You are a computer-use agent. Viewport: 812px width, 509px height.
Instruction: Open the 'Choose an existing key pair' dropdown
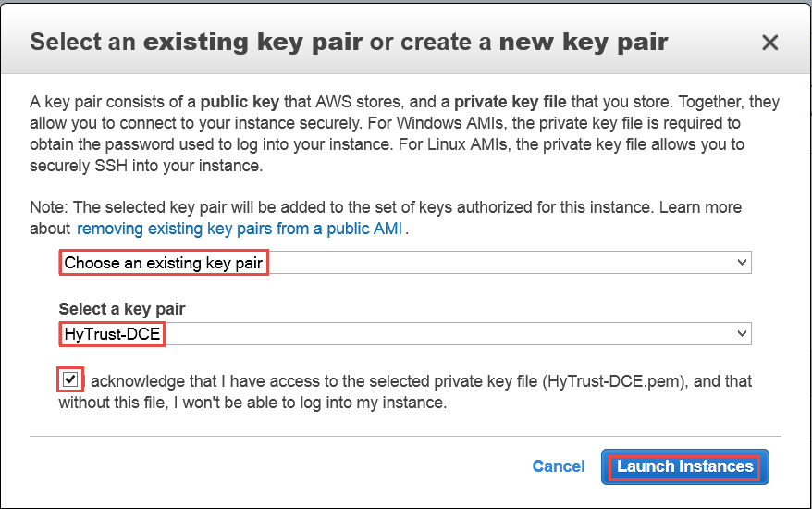coord(404,263)
